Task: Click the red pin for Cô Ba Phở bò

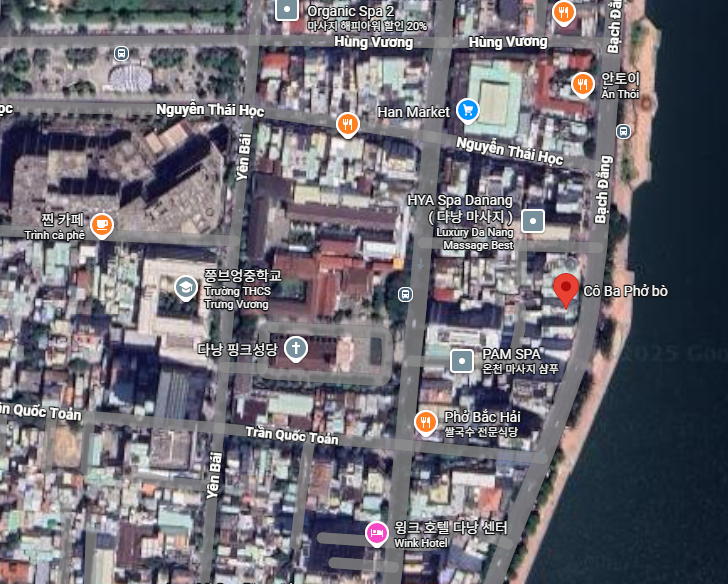Action: click(565, 289)
